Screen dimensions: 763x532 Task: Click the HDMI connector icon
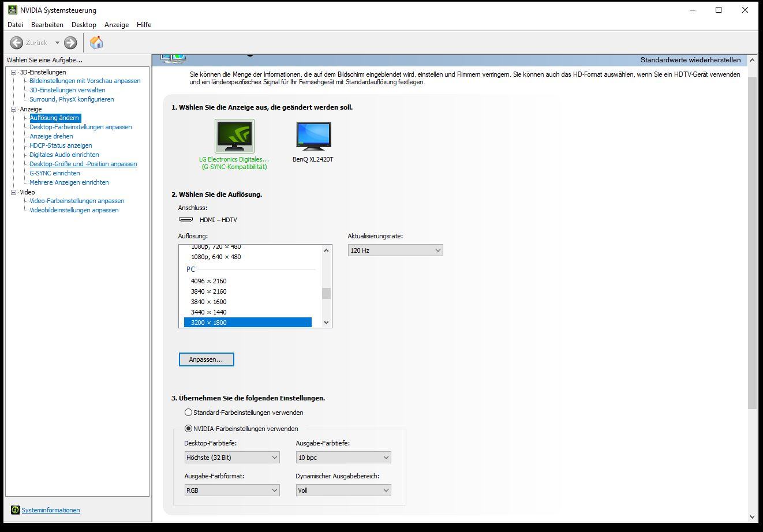[186, 220]
